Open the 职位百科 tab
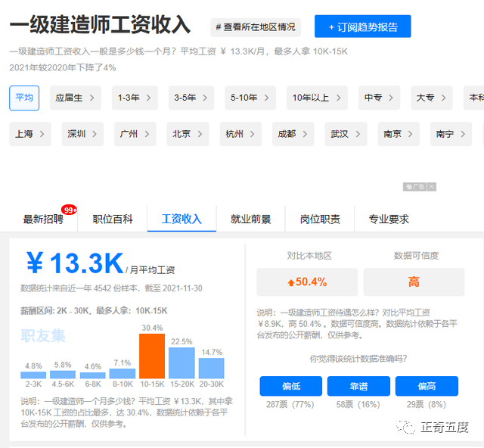Image resolution: width=484 pixels, height=448 pixels. tap(113, 219)
